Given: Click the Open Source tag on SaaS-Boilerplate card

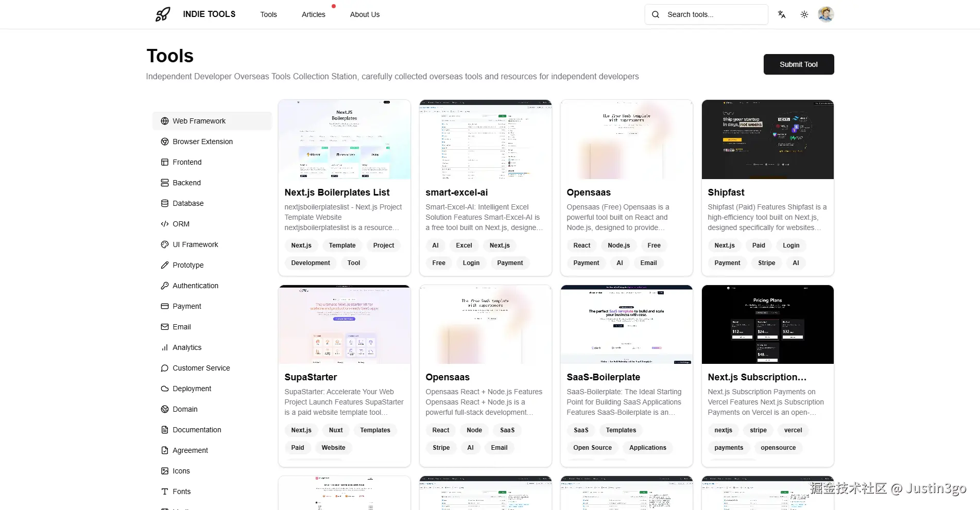Looking at the screenshot, I should point(593,448).
